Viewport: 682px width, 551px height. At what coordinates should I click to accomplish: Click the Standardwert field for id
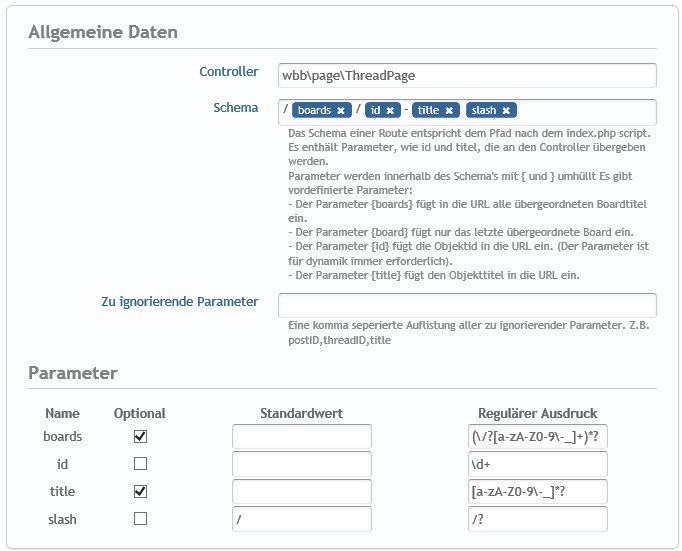point(301,464)
